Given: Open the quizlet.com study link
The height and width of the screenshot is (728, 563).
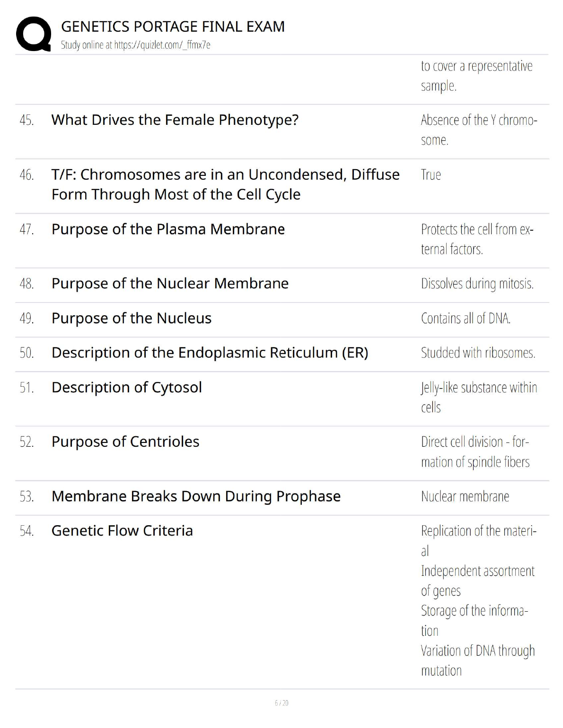Looking at the screenshot, I should pyautogui.click(x=135, y=45).
